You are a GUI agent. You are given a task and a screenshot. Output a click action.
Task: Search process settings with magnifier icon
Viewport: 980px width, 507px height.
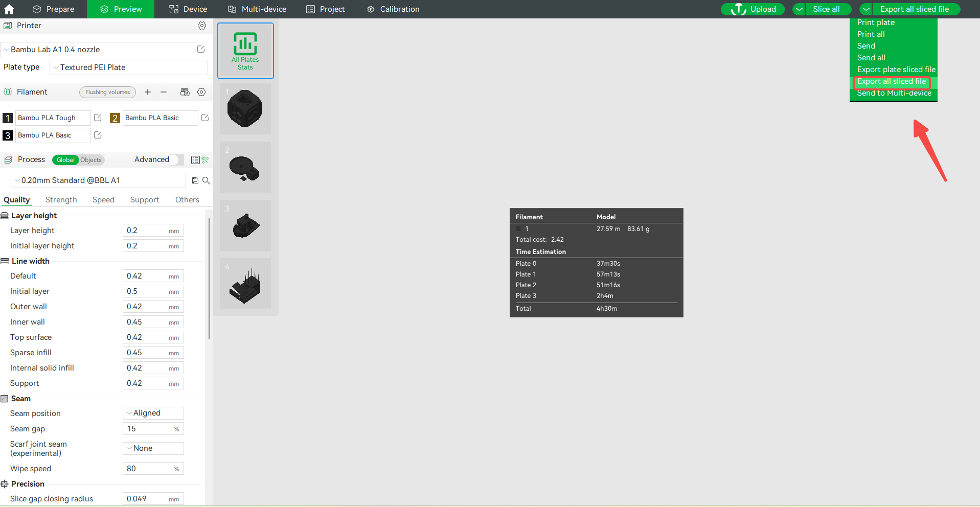[206, 180]
